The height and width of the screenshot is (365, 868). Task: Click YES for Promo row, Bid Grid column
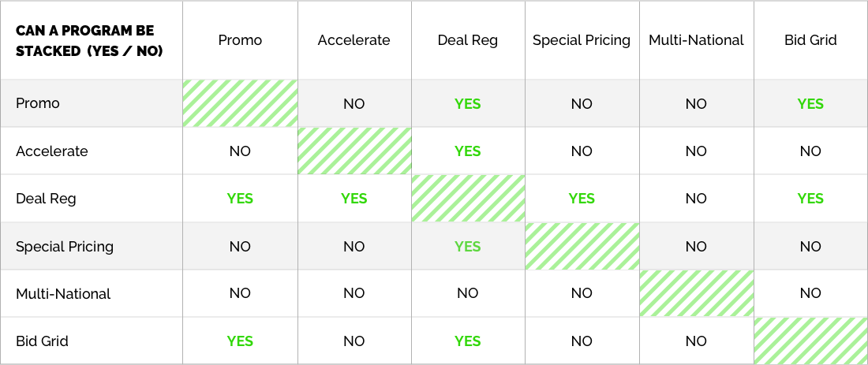tap(810, 104)
